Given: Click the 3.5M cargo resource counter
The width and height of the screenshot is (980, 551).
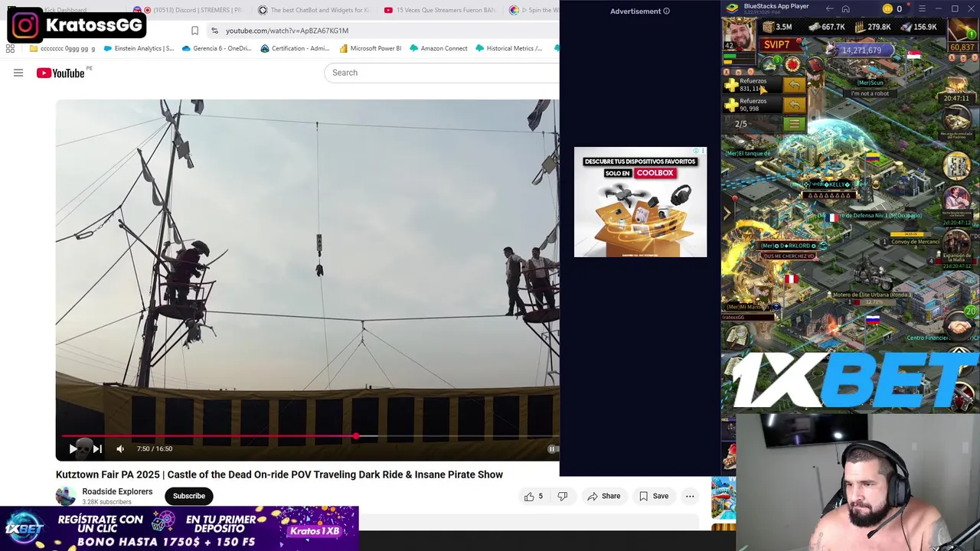Looking at the screenshot, I should coord(778,28).
